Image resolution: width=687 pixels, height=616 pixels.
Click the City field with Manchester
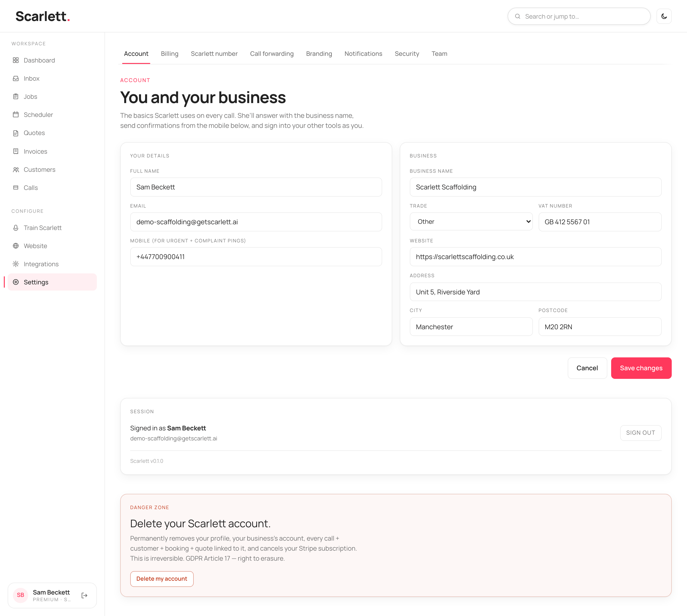click(471, 327)
